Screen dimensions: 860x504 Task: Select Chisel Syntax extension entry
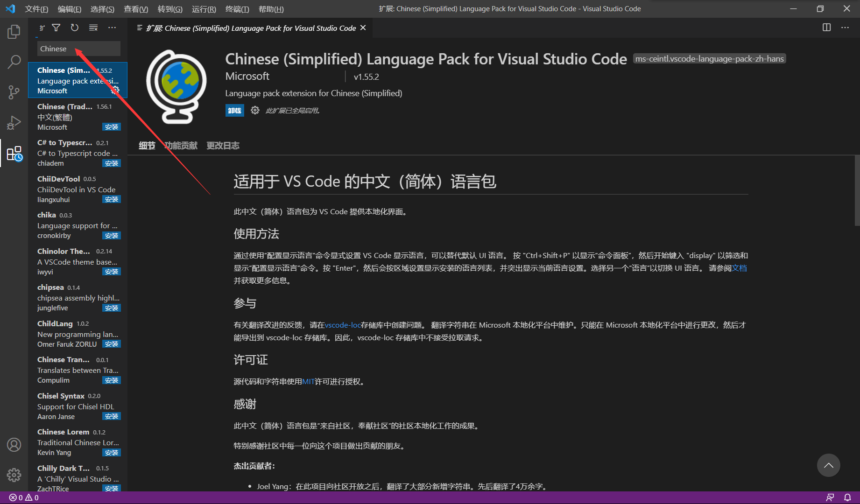(x=78, y=406)
